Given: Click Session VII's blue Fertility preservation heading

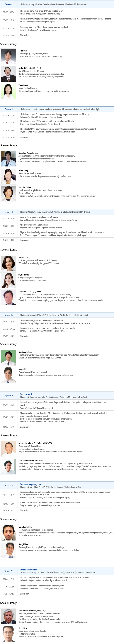Looking at the screenshot, I should click(x=28, y=570).
